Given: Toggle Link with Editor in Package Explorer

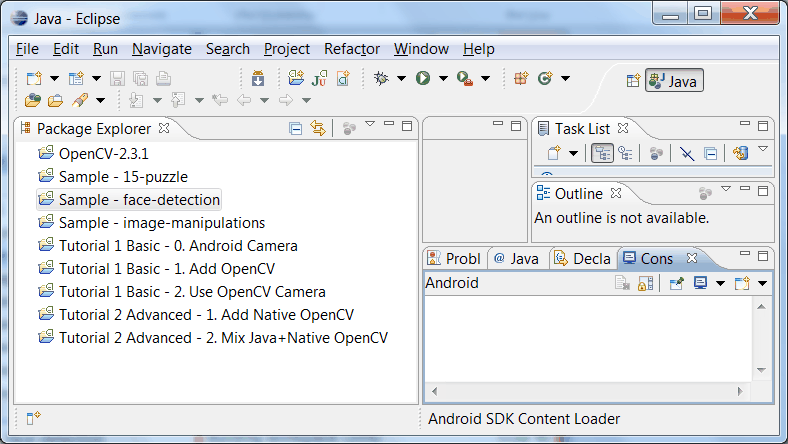Looking at the screenshot, I should [318, 128].
